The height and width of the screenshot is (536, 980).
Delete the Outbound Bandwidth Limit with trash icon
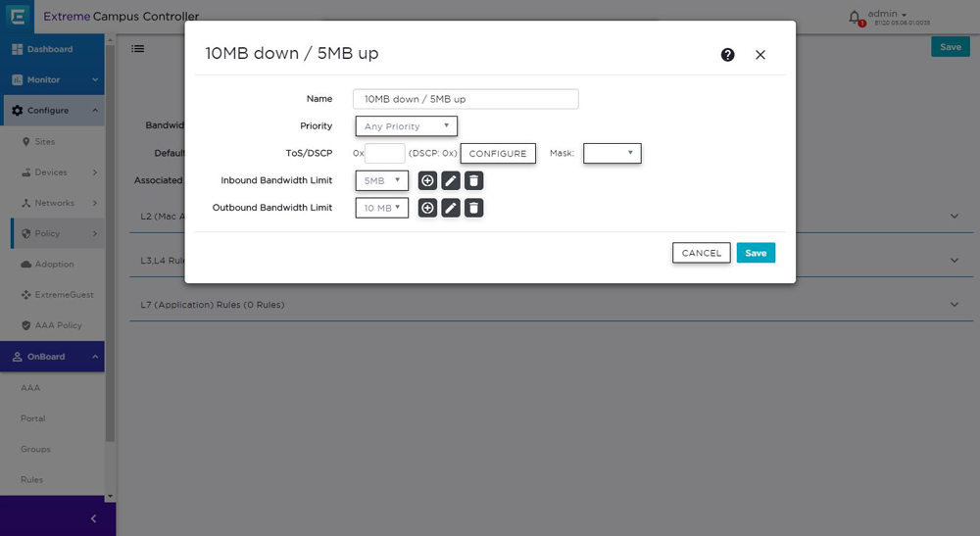coord(473,208)
